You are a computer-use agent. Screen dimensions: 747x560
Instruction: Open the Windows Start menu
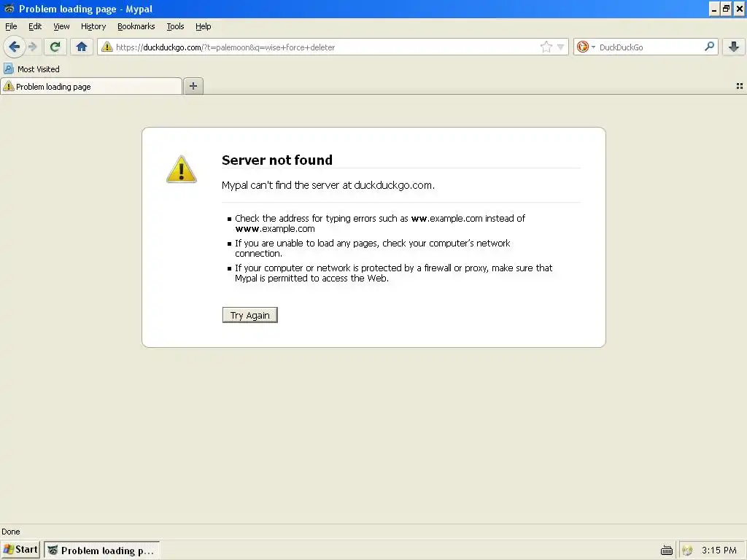[x=20, y=550]
